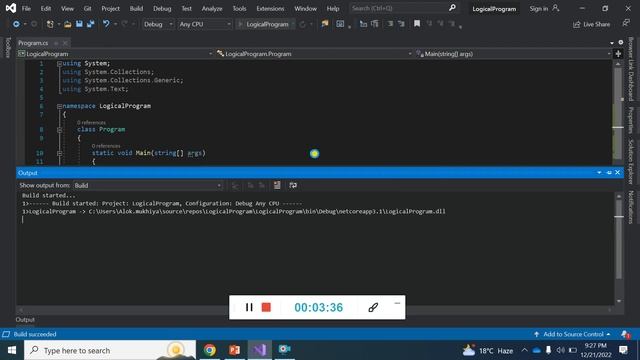Collapse the namespace LogicalProgram block
The image size is (640, 360).
(60, 106)
